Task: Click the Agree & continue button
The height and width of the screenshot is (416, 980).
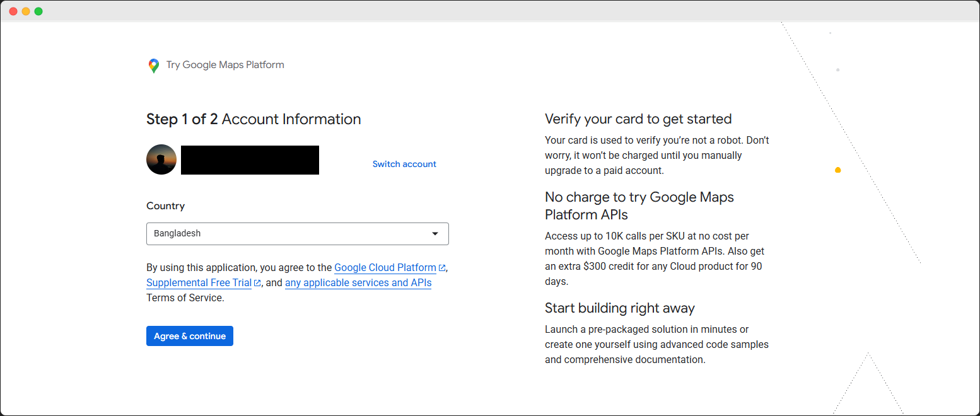Action: coord(190,336)
